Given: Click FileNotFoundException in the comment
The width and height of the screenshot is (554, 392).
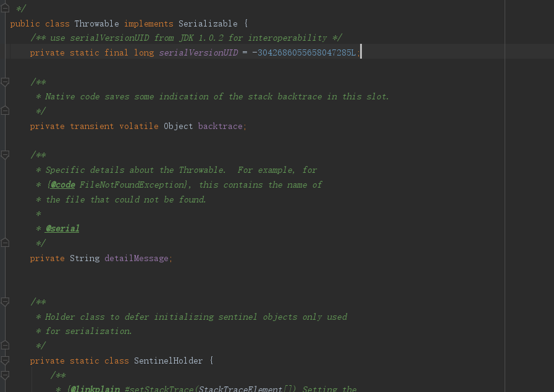Looking at the screenshot, I should click(133, 185).
